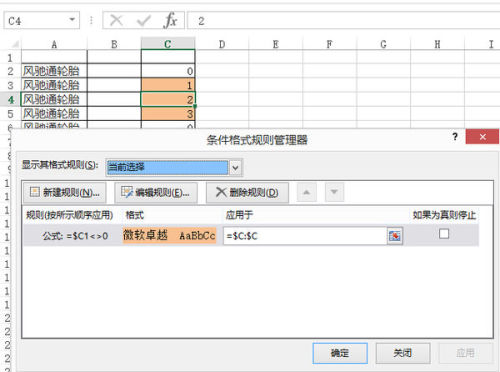Click highlighted cell C4 with value 2
Viewport: 500px width, 372px height.
coord(168,99)
